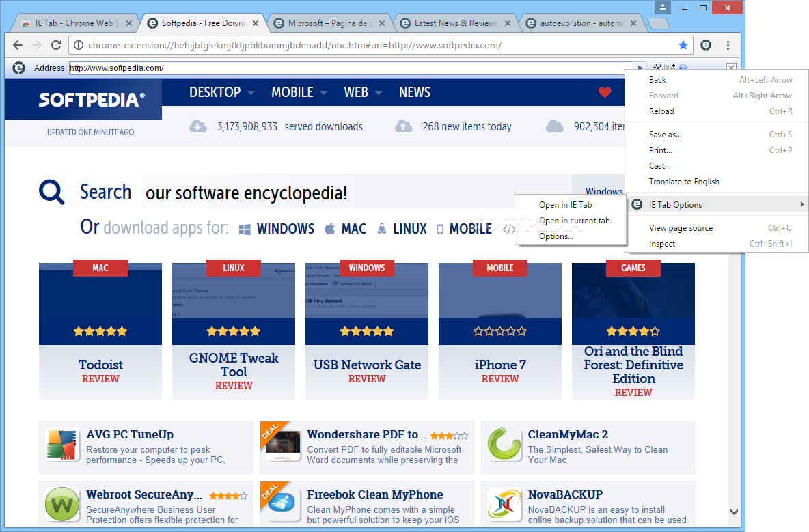Open the Todoist review card
The height and width of the screenshot is (532, 809).
coord(100,331)
